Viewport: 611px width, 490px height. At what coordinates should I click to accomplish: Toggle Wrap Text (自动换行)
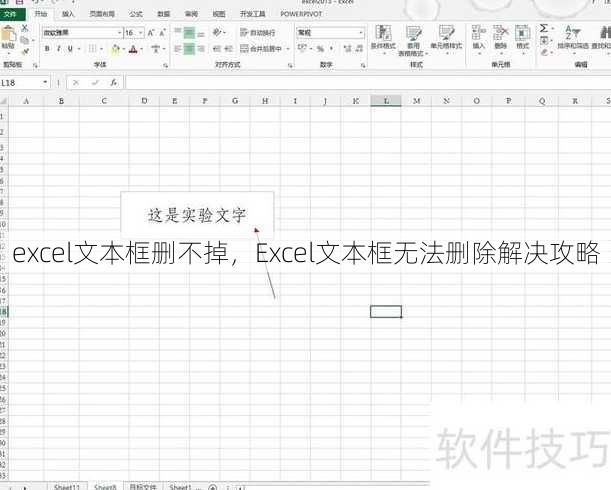(257, 33)
